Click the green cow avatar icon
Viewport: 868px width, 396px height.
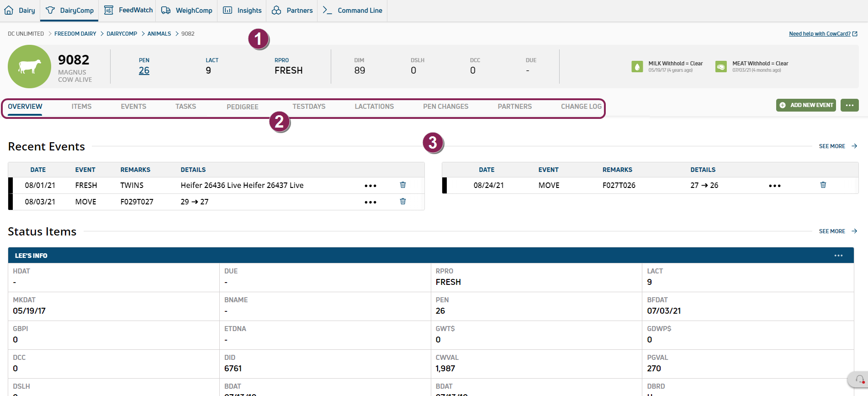tap(29, 66)
